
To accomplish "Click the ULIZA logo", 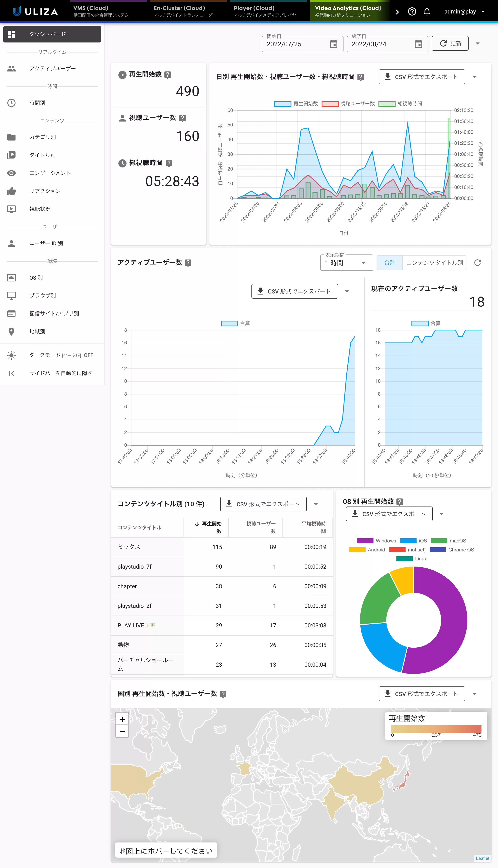I will click(35, 11).
